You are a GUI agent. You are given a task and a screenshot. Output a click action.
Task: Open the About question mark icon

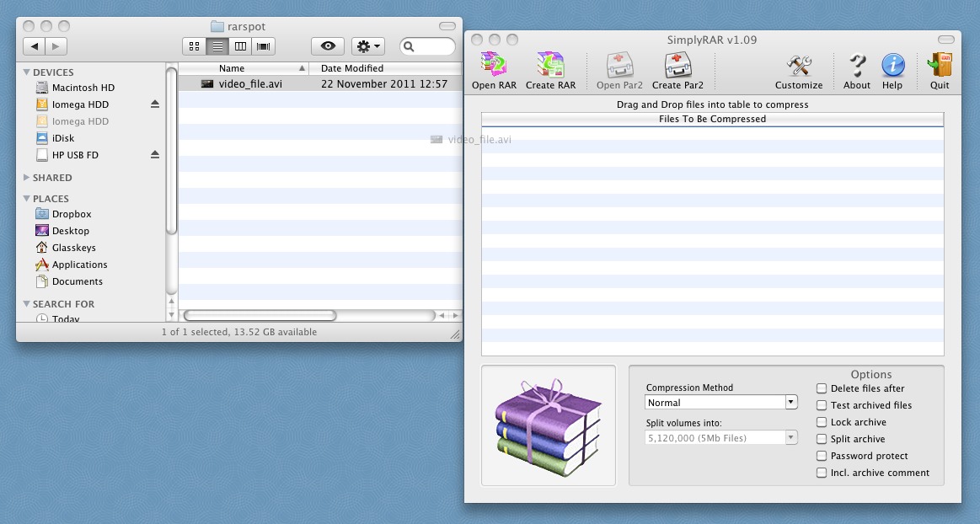[x=857, y=66]
